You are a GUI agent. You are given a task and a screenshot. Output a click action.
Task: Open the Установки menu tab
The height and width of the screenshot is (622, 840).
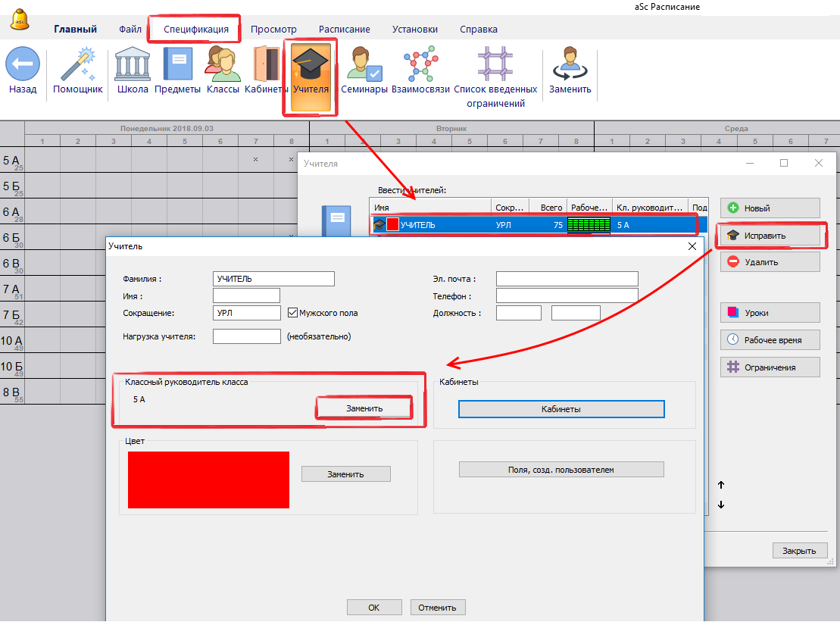414,30
